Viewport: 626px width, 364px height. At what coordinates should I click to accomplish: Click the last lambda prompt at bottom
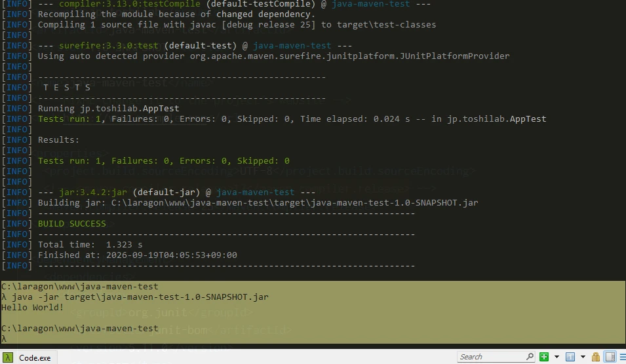pyautogui.click(x=4, y=339)
